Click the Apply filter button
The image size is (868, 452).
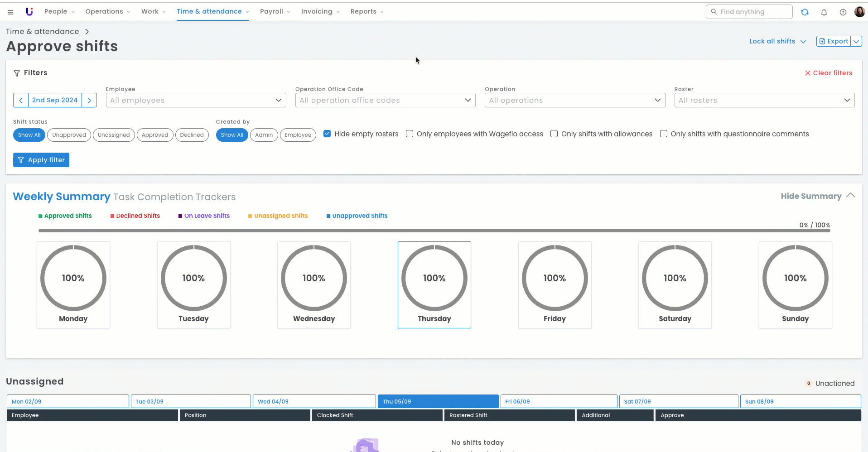(x=41, y=160)
